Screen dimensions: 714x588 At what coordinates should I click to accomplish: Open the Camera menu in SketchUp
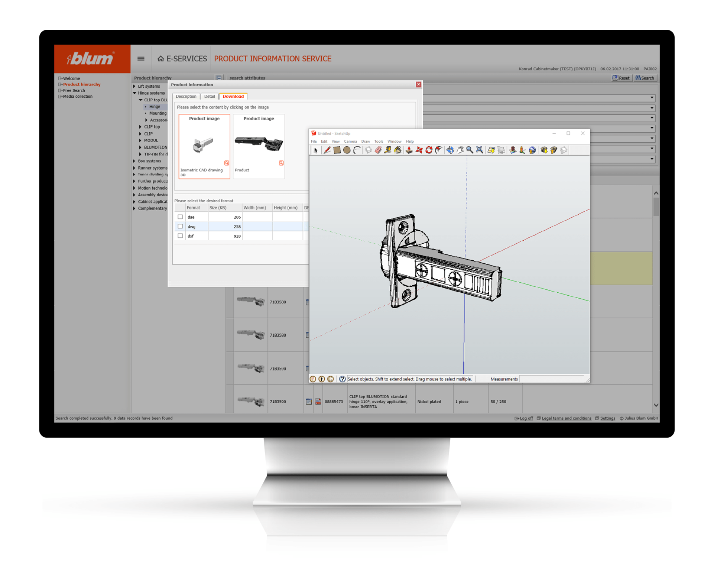point(350,141)
